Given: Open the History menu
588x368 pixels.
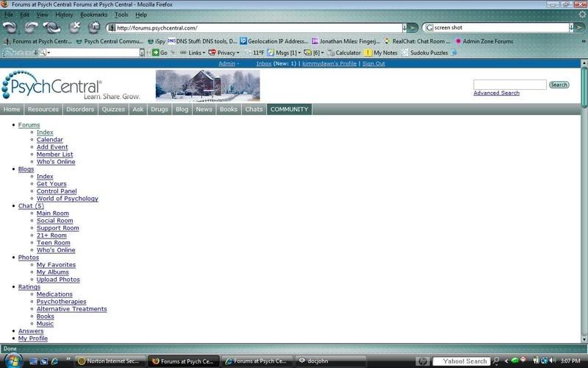Looking at the screenshot, I should point(64,15).
